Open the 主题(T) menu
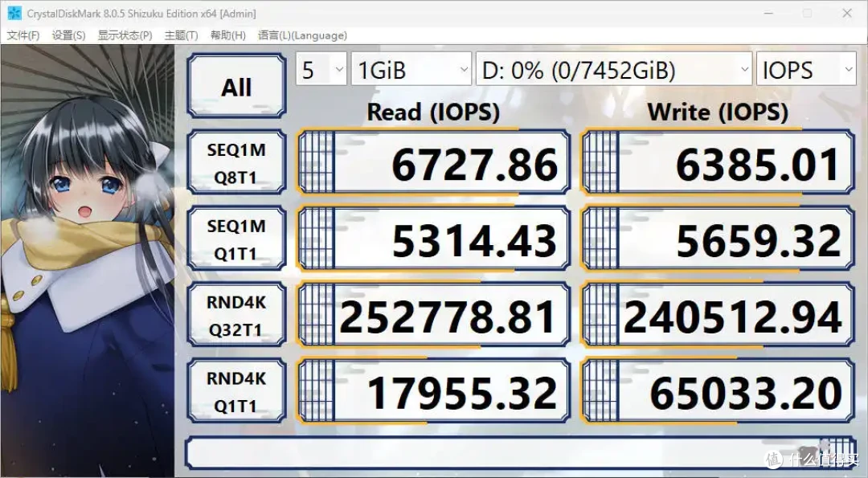Viewport: 868px width, 478px height. point(181,35)
